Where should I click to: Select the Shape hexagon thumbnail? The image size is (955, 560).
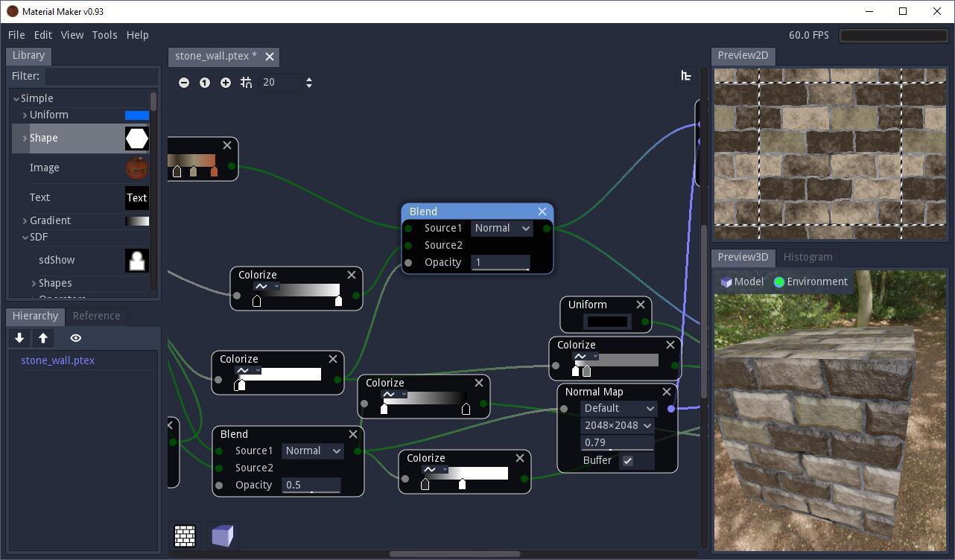click(x=137, y=139)
